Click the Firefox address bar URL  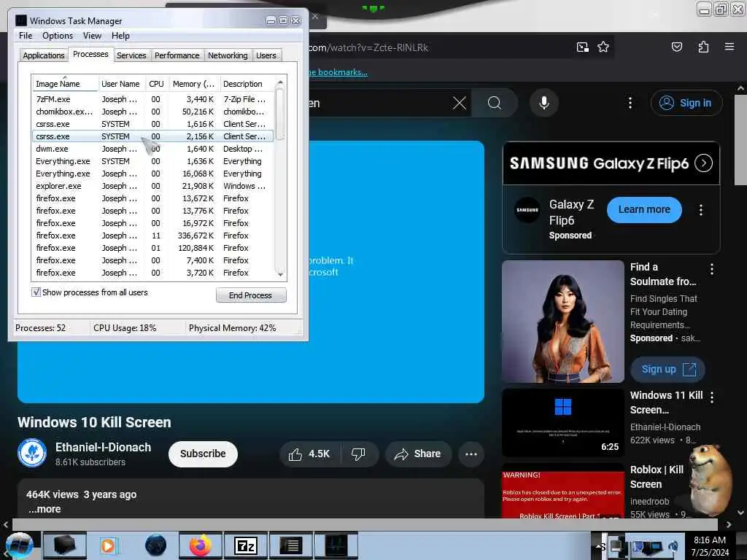tap(368, 47)
